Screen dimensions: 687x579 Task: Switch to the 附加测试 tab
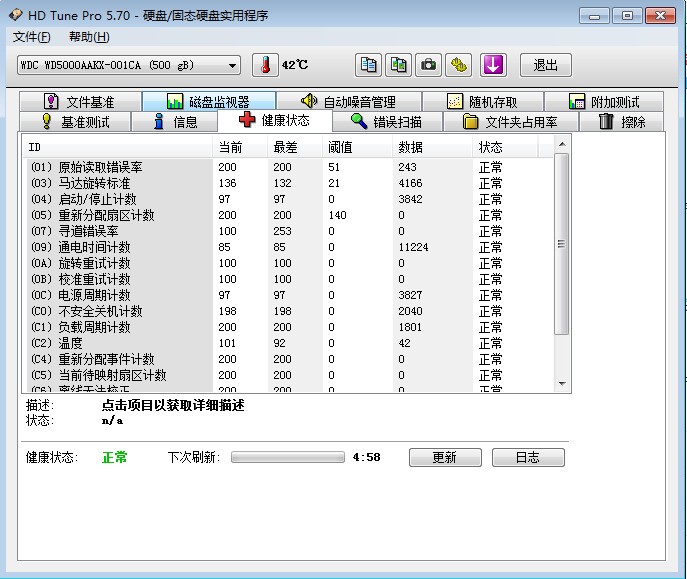[x=604, y=102]
